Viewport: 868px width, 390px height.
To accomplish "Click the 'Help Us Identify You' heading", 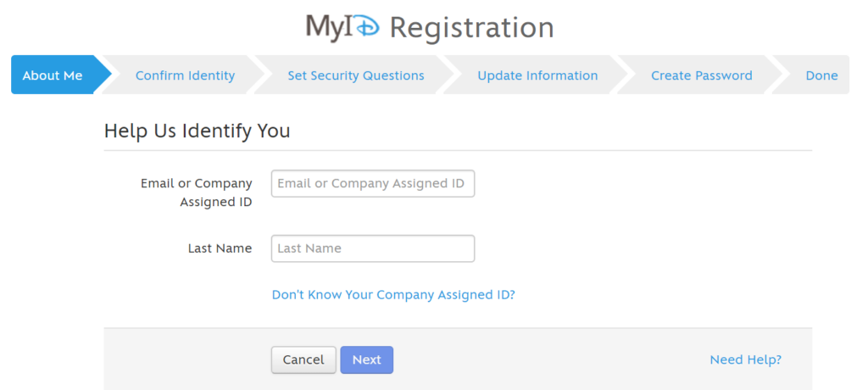I will tap(197, 131).
